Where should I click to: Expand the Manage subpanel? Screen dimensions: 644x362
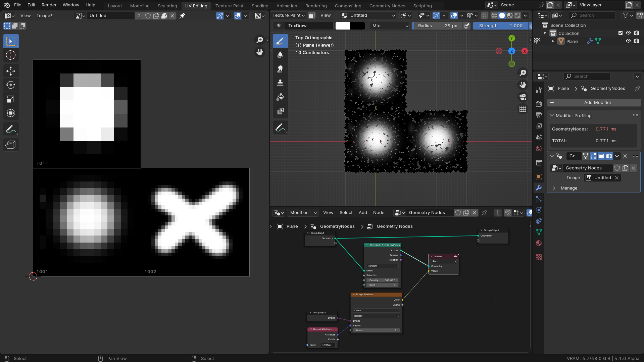(x=554, y=188)
